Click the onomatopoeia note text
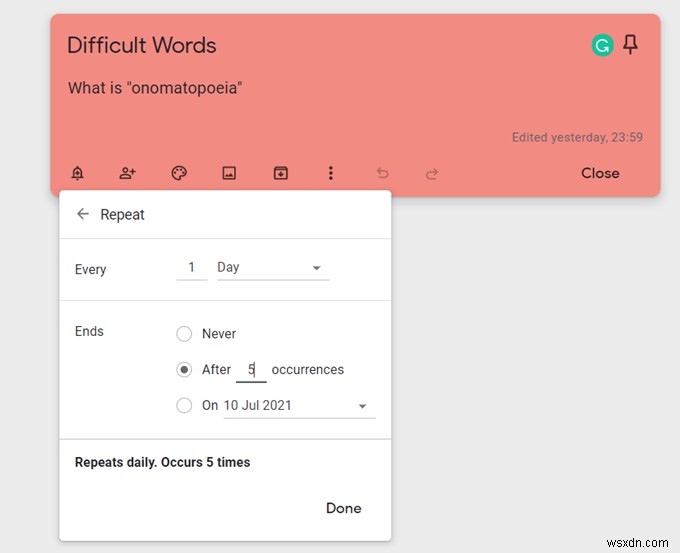 tap(155, 88)
